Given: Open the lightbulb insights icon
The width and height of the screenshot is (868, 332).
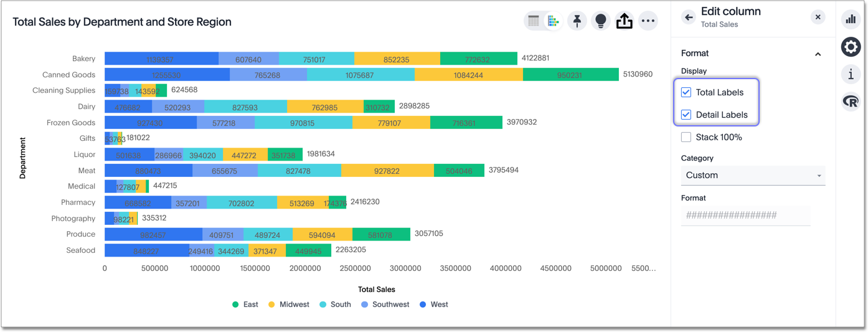Looking at the screenshot, I should coord(600,21).
